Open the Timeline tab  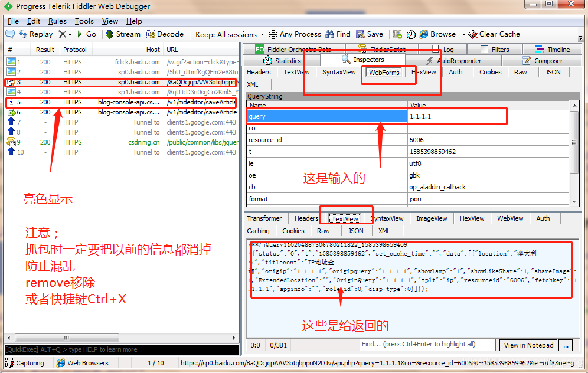pos(553,50)
